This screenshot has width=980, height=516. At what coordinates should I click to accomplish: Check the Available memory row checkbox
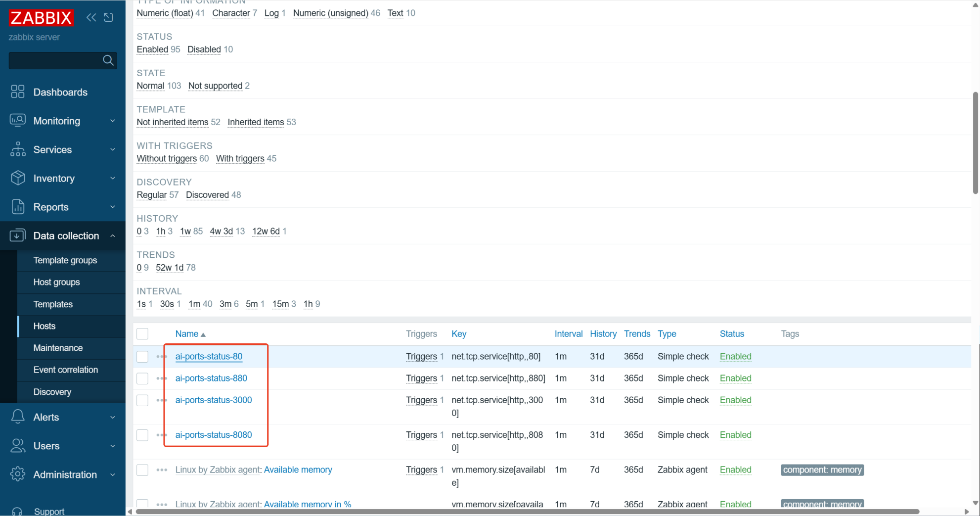click(142, 470)
